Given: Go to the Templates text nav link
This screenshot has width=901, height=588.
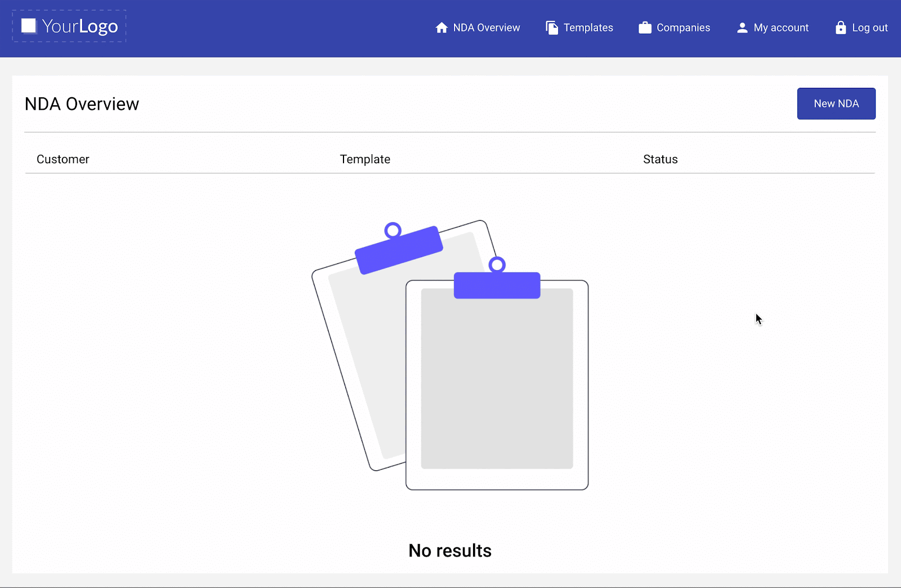Looking at the screenshot, I should (588, 28).
